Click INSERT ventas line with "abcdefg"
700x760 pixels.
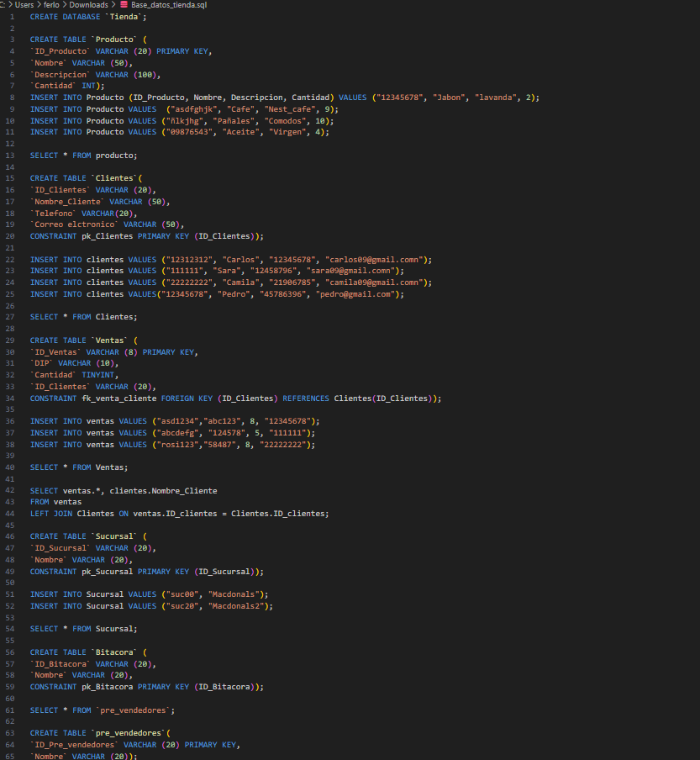(x=172, y=433)
